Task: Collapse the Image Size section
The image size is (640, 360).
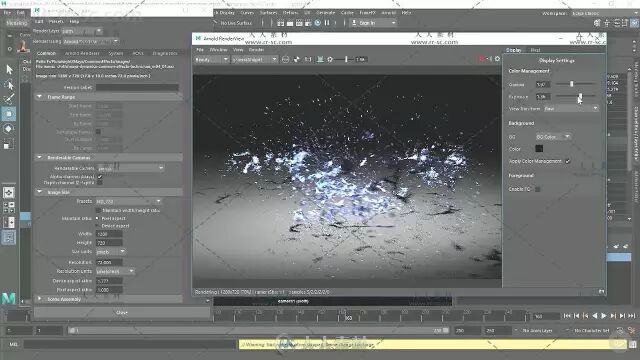Action: pyautogui.click(x=40, y=192)
